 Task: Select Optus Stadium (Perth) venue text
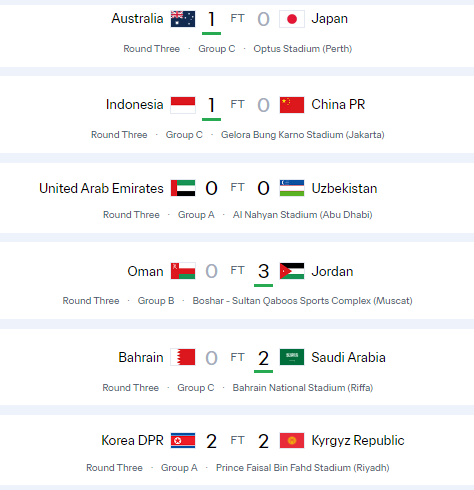pyautogui.click(x=303, y=49)
